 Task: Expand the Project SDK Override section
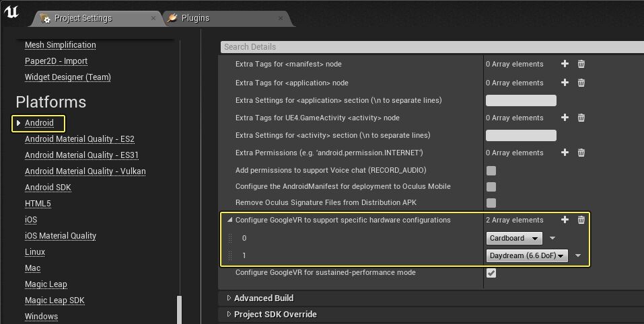(x=229, y=314)
